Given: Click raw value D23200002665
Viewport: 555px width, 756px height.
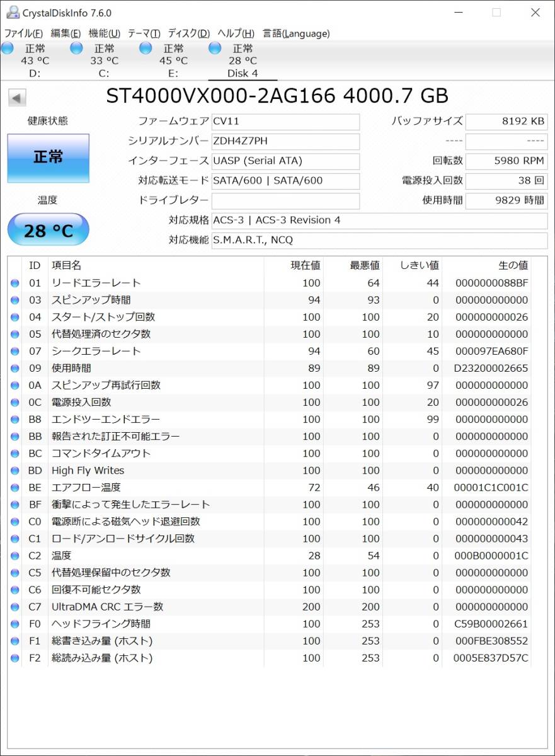Looking at the screenshot, I should pos(491,369).
